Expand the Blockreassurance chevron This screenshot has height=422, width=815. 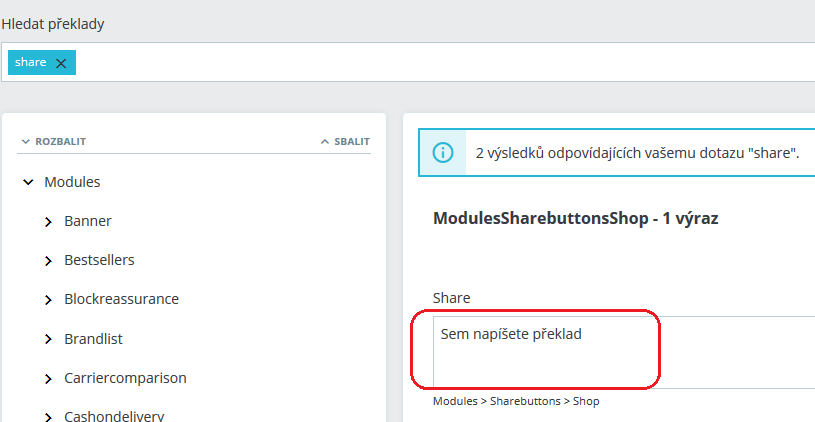pos(48,300)
